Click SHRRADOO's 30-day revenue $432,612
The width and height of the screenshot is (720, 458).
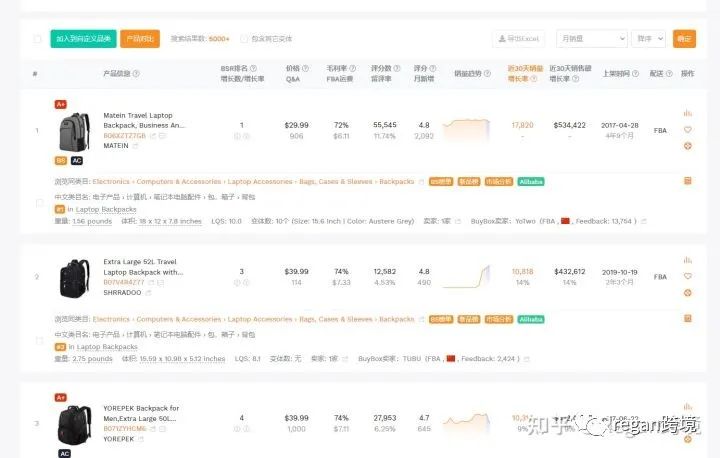point(570,271)
